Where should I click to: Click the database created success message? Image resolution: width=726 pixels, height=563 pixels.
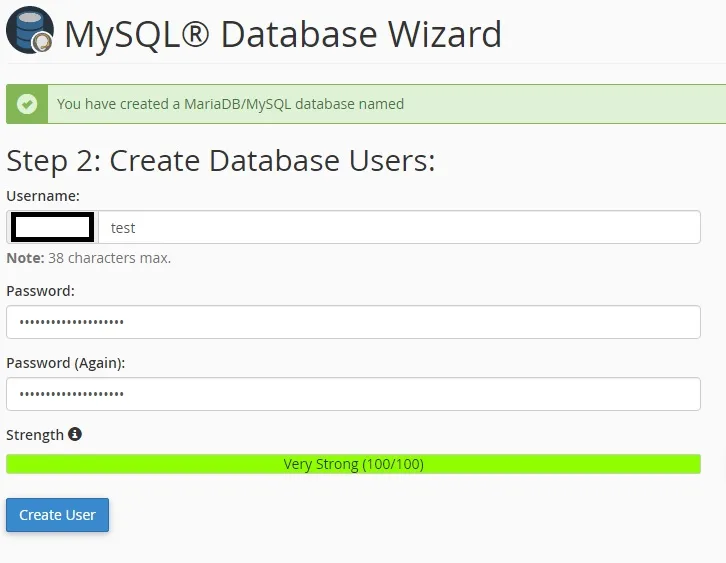pos(230,104)
